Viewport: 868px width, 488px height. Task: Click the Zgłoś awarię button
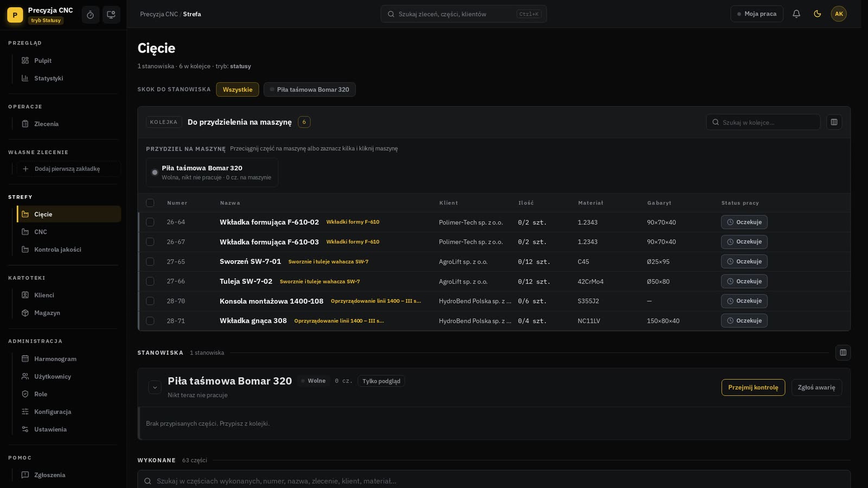coord(816,387)
